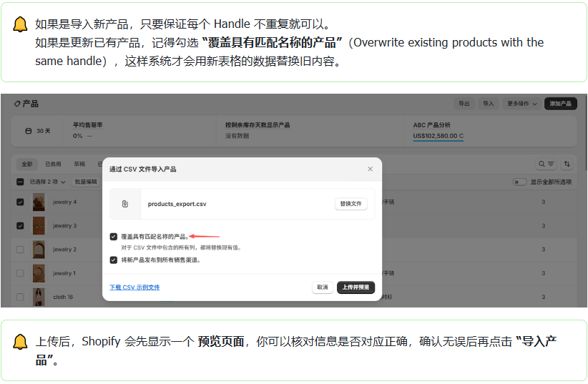Click the 取消 button

[322, 287]
